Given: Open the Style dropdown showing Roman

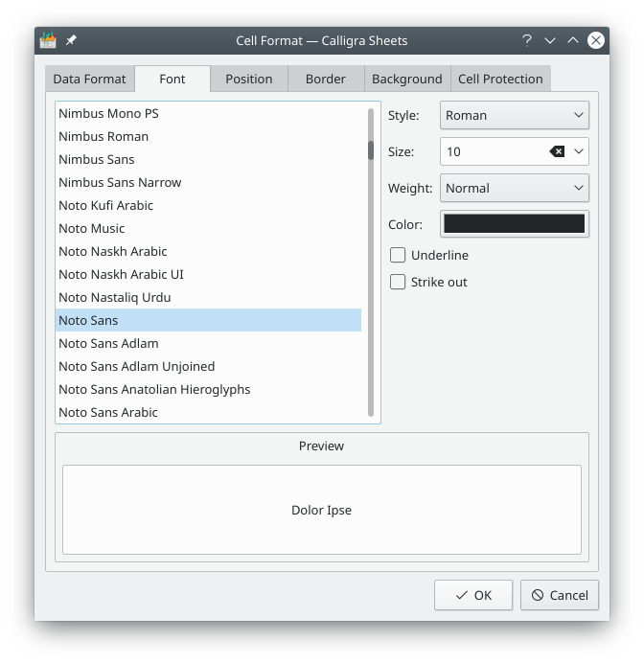Looking at the screenshot, I should [x=515, y=115].
